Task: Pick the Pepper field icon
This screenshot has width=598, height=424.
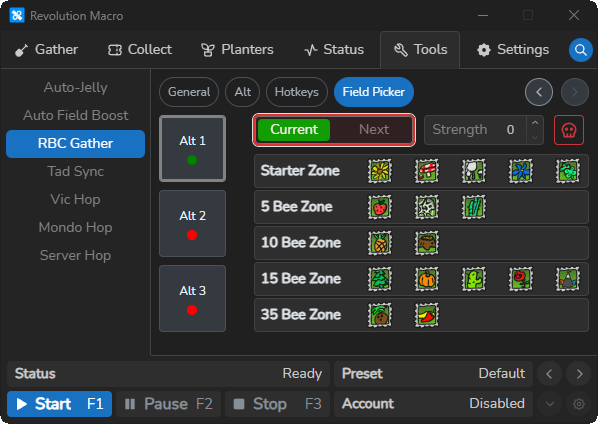Action: point(427,315)
